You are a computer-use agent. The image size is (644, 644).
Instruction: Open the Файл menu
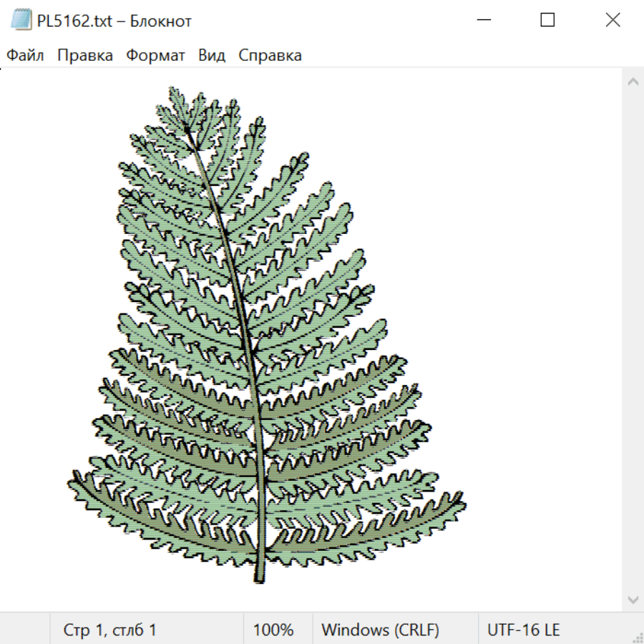pyautogui.click(x=26, y=56)
